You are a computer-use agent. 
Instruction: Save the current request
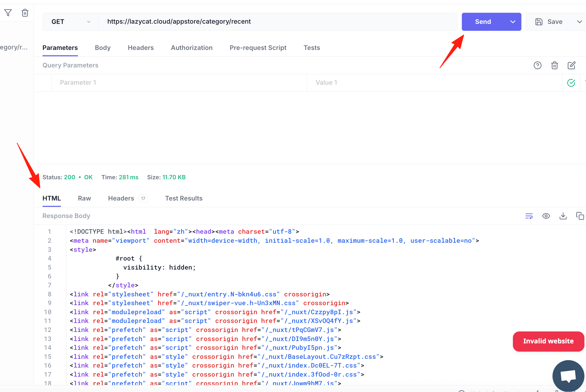(549, 22)
